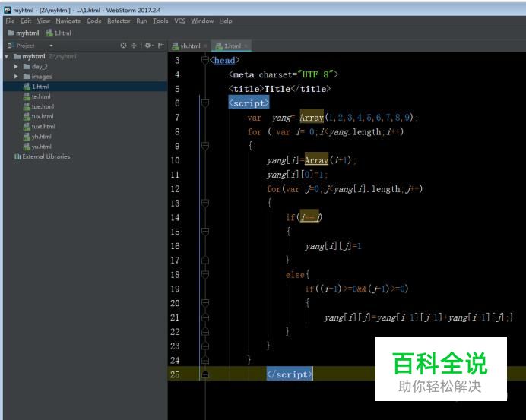The height and width of the screenshot is (420, 526).
Task: Click line number 7 in the gutter
Action: [177, 117]
